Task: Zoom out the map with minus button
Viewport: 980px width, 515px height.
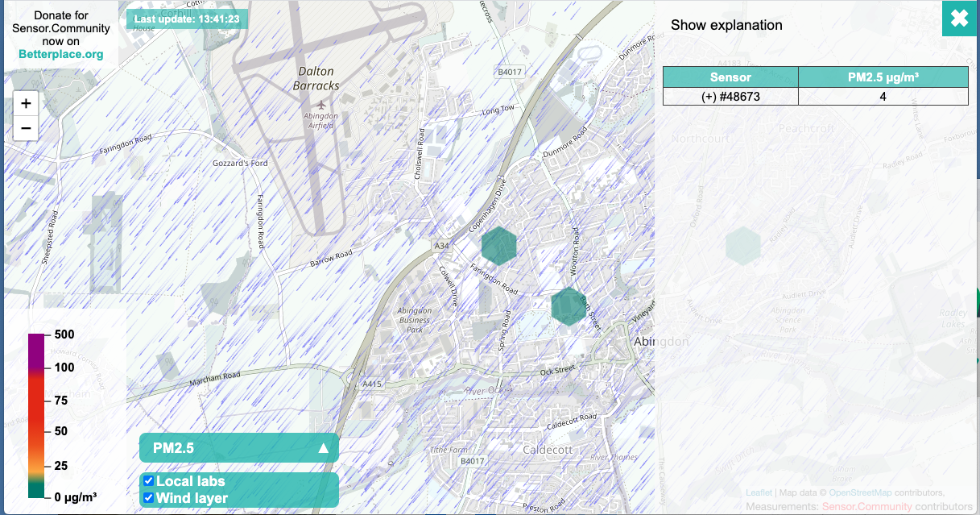Action: (x=26, y=128)
